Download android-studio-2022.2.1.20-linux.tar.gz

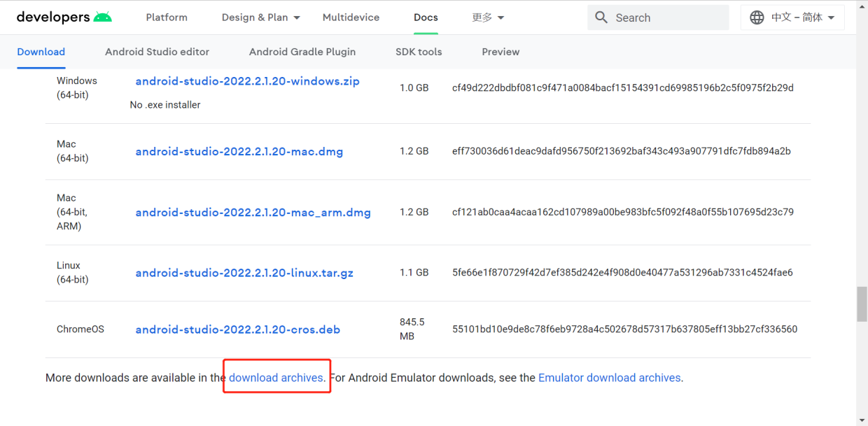(244, 273)
